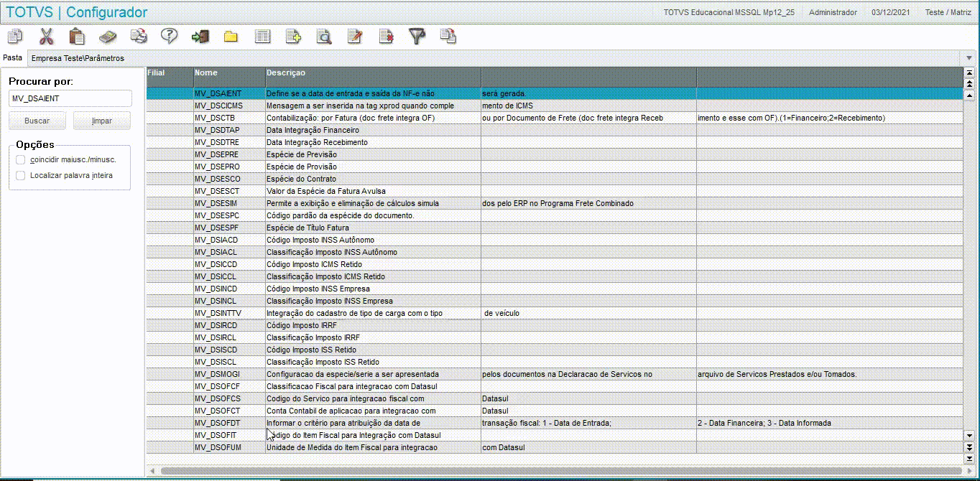The image size is (980, 481).
Task: Jump to last record with the bottom scroll button
Action: pyautogui.click(x=969, y=458)
